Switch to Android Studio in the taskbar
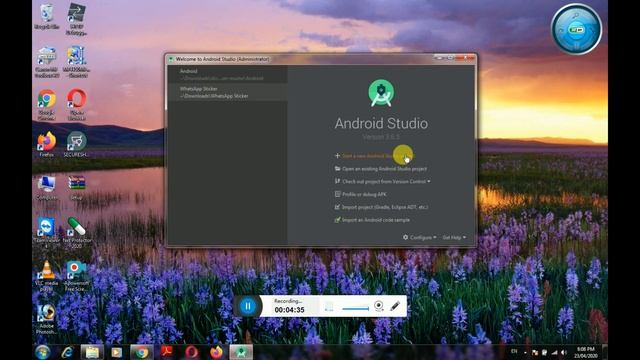640x360 pixels. (x=241, y=352)
